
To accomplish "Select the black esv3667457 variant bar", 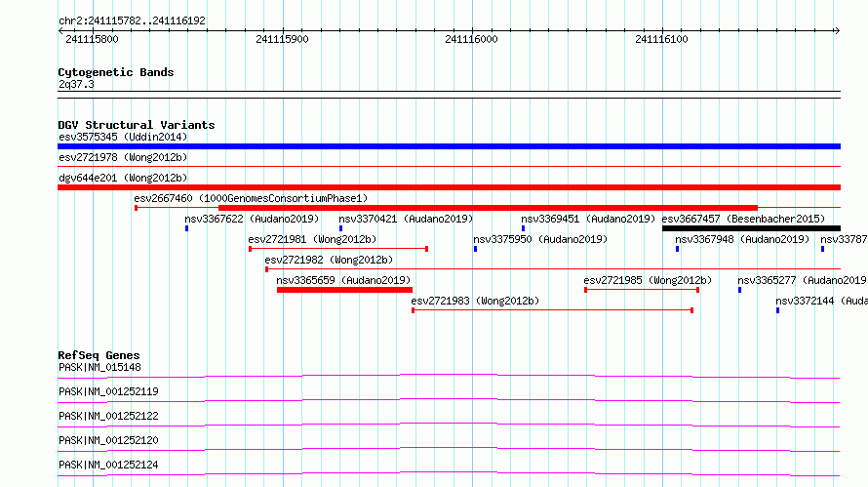I will [x=751, y=228].
